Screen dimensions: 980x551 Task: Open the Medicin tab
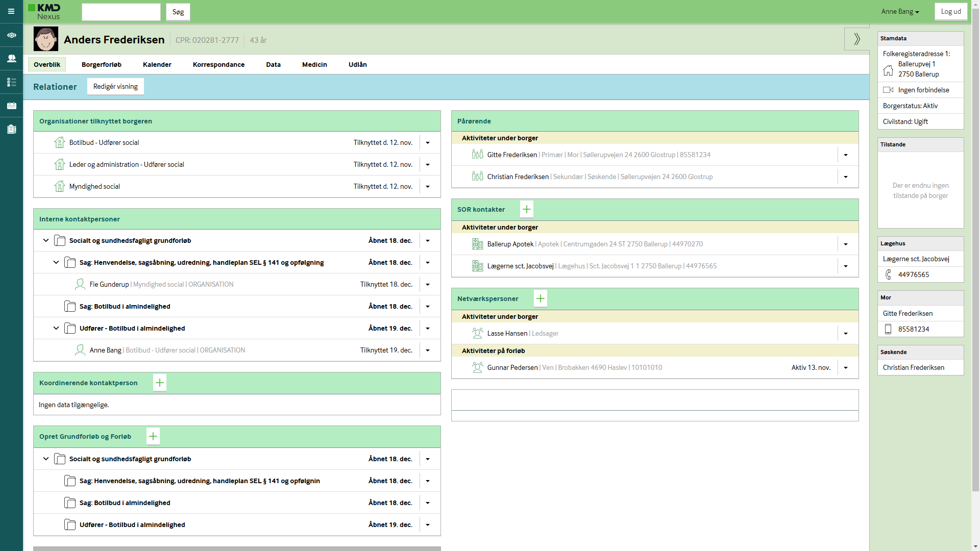(x=314, y=64)
